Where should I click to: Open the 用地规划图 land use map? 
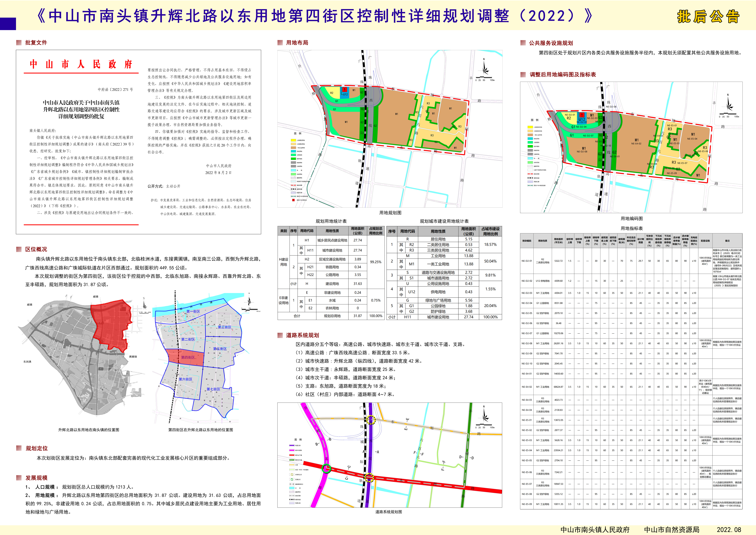click(x=390, y=129)
